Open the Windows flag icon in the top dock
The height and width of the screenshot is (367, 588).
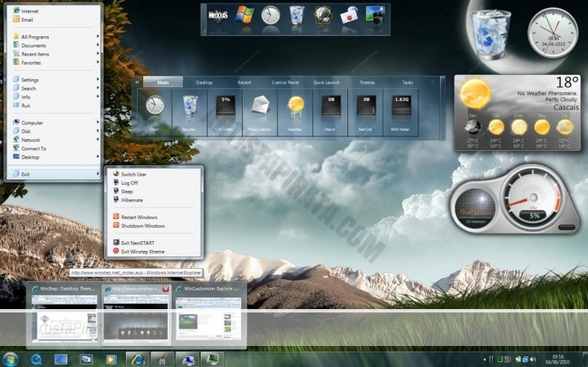pyautogui.click(x=244, y=15)
